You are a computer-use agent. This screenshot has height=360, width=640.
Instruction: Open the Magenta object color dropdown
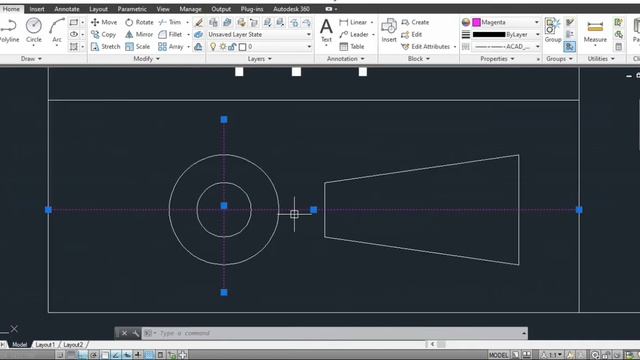tap(506, 22)
